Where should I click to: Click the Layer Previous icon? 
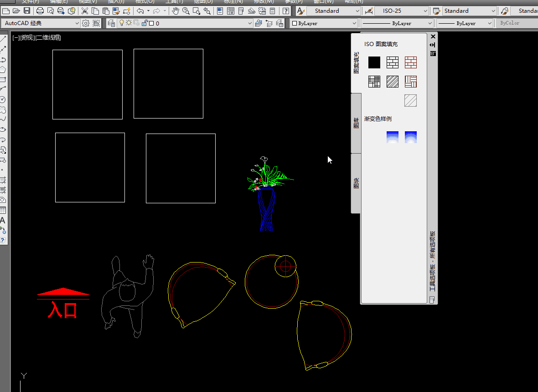click(269, 23)
